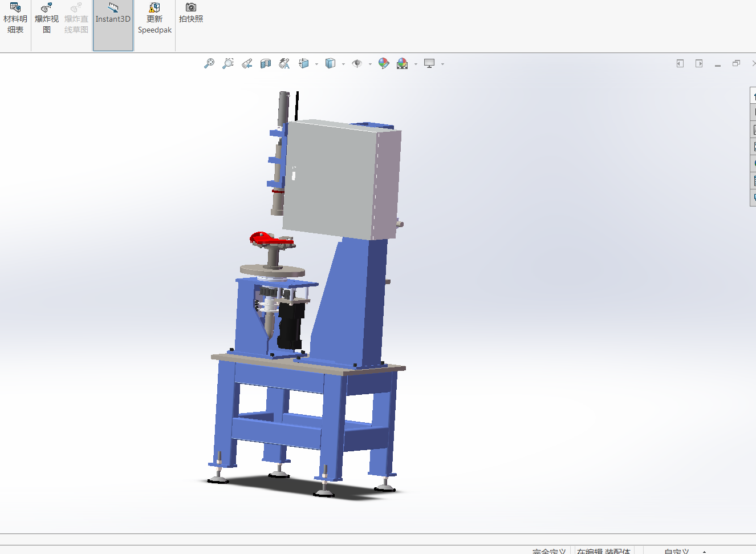This screenshot has height=554, width=756.
Task: Click the Previous View icon
Action: (x=247, y=63)
